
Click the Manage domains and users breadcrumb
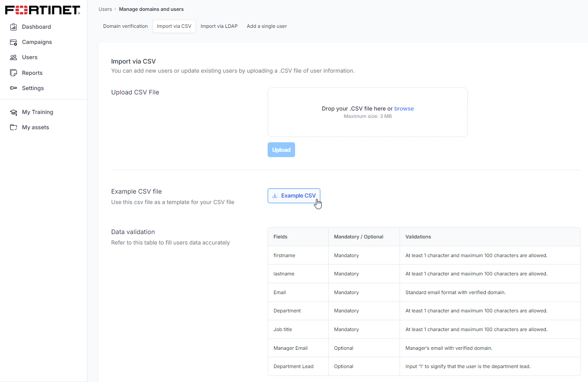point(151,9)
